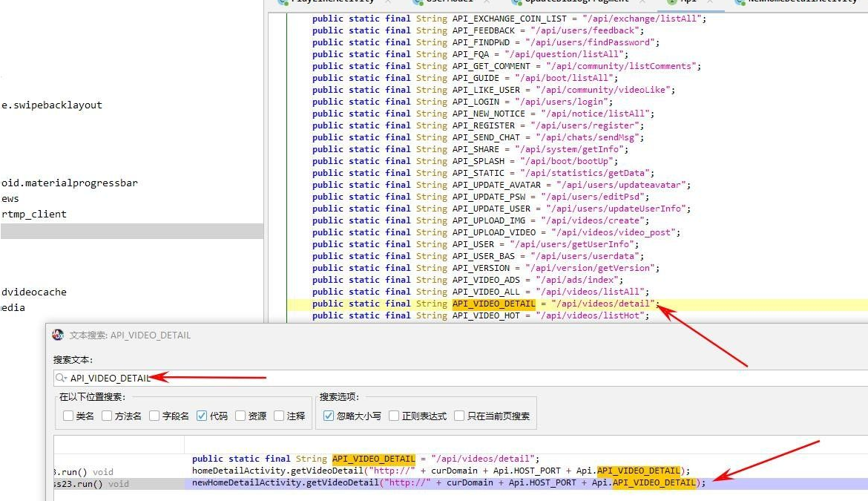Select the swipebacklayout package in tree
The width and height of the screenshot is (868, 501).
51,105
